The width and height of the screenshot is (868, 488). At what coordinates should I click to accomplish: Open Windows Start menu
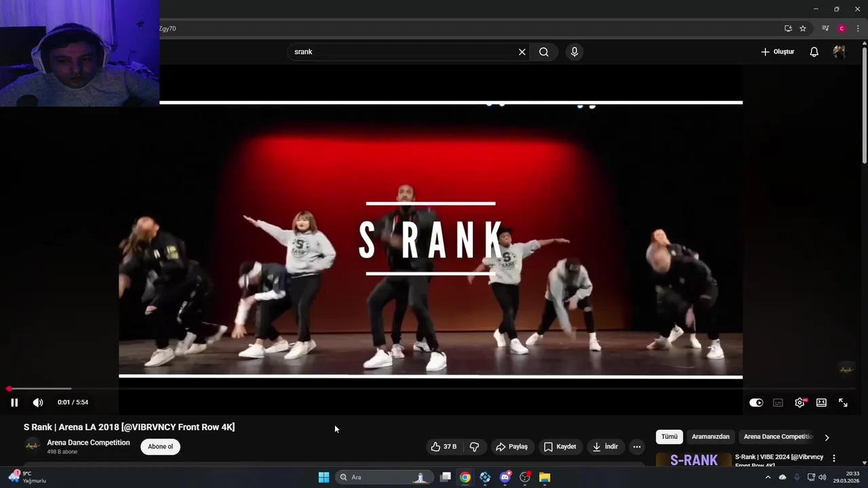(x=324, y=477)
